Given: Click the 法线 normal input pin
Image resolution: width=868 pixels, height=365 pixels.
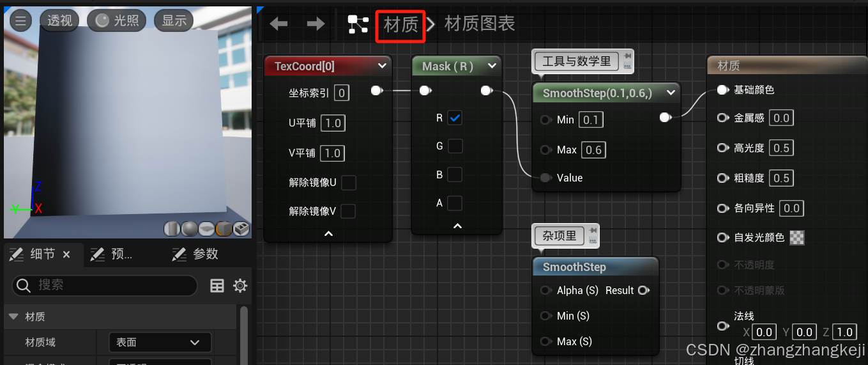Looking at the screenshot, I should coord(722,326).
